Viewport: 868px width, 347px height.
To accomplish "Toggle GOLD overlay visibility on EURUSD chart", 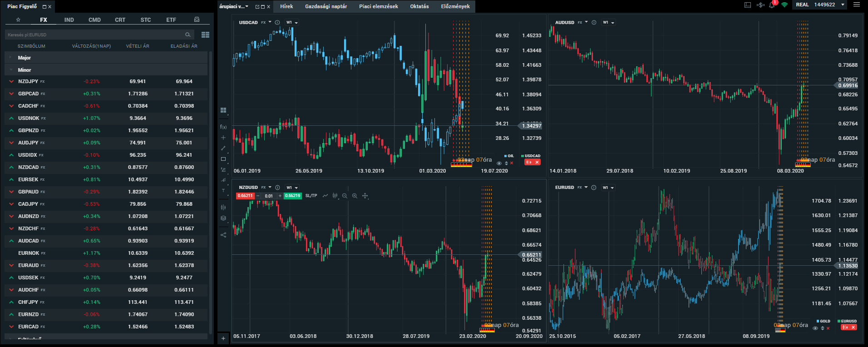I will 816,328.
